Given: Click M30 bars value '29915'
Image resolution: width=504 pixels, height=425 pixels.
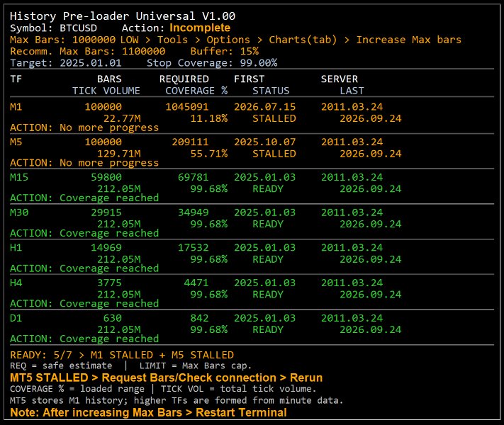Looking at the screenshot, I should click(x=106, y=212).
